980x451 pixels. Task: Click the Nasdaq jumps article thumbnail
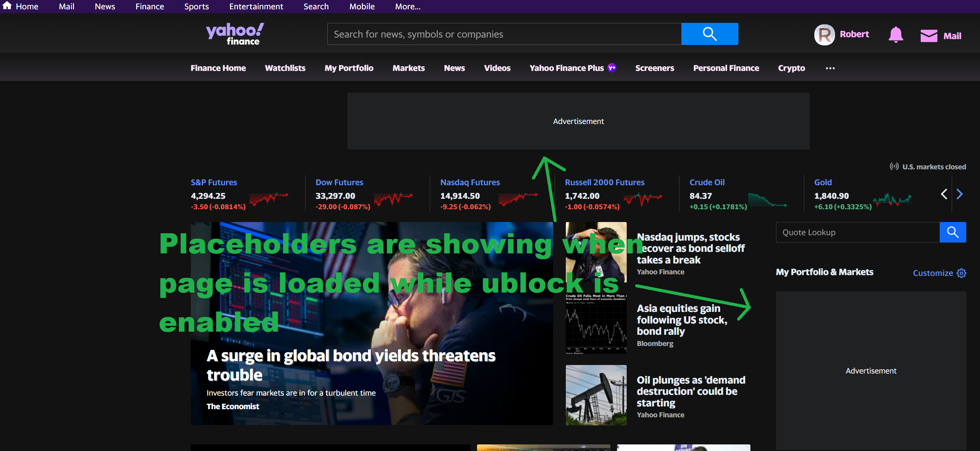point(596,254)
